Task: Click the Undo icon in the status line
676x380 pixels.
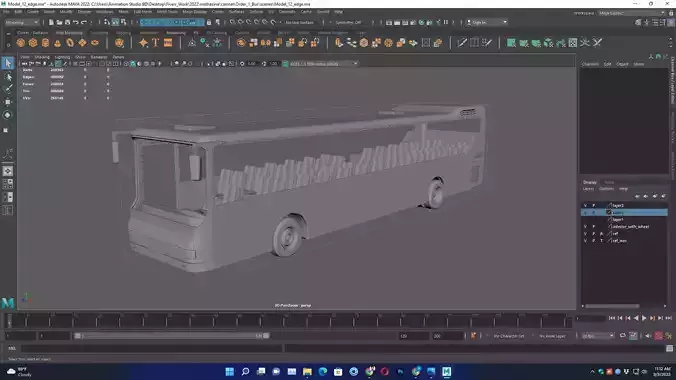Action: click(x=75, y=22)
